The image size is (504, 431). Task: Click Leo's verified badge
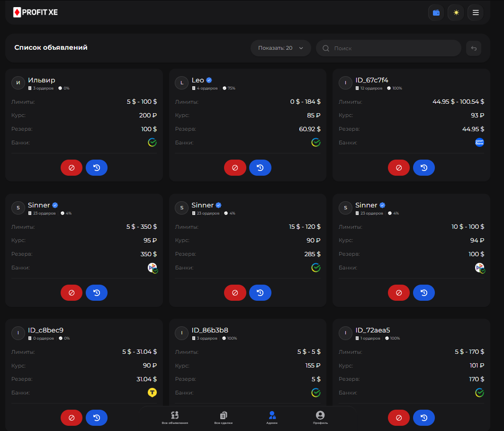point(209,80)
